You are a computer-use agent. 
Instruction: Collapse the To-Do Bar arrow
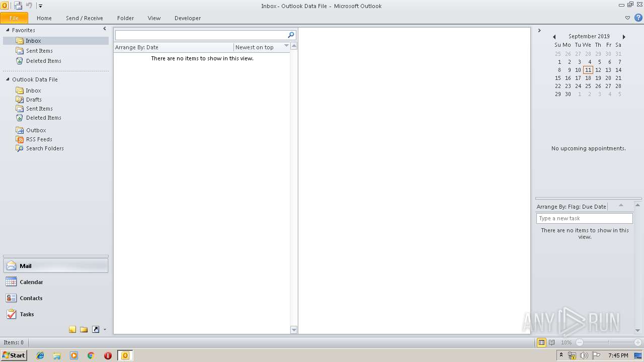[539, 31]
